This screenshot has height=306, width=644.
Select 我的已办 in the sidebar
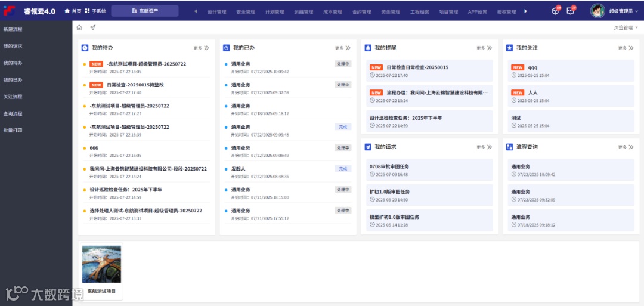[13, 80]
